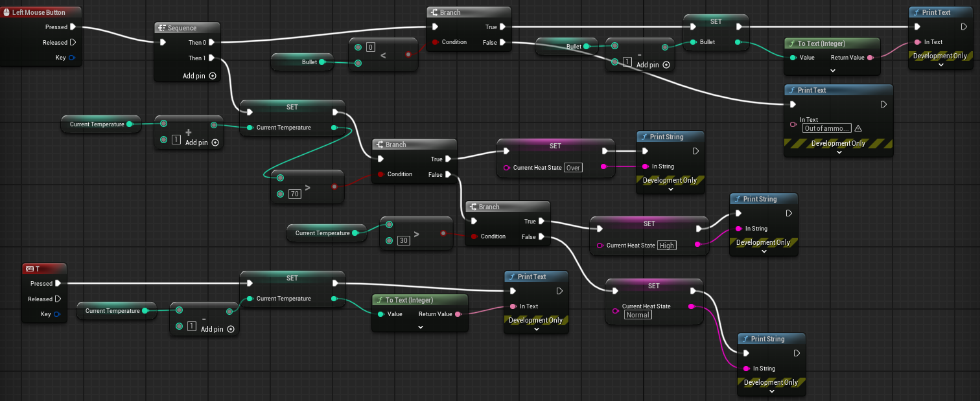Edit the 1 value in the T key subtract node
Screen dimensions: 980x401
(192, 327)
